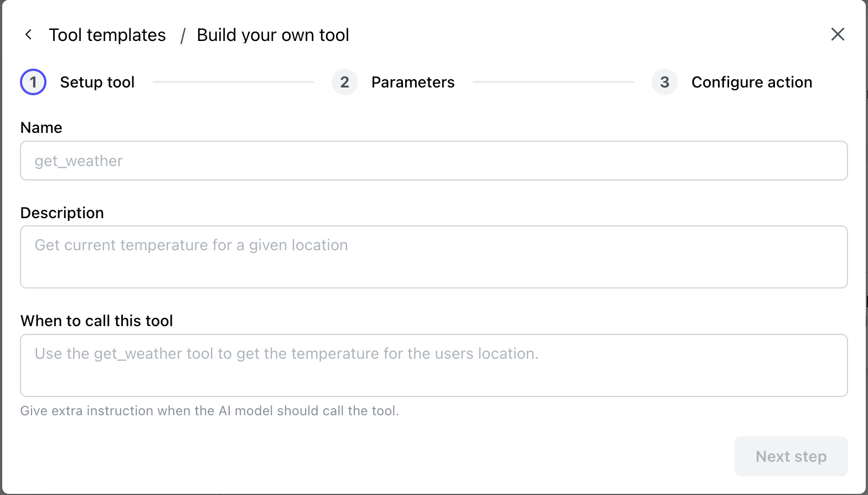This screenshot has width=868, height=495.
Task: Click the Description field label
Action: (62, 213)
